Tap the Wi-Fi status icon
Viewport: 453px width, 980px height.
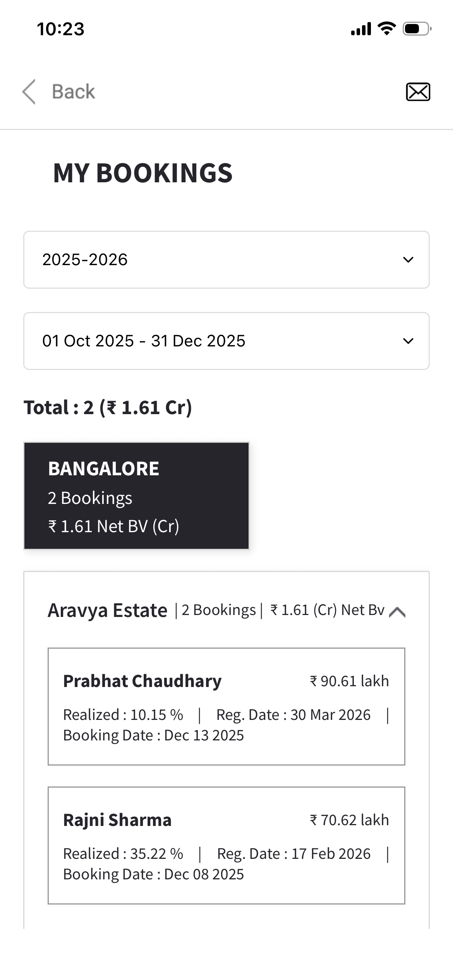point(386,29)
